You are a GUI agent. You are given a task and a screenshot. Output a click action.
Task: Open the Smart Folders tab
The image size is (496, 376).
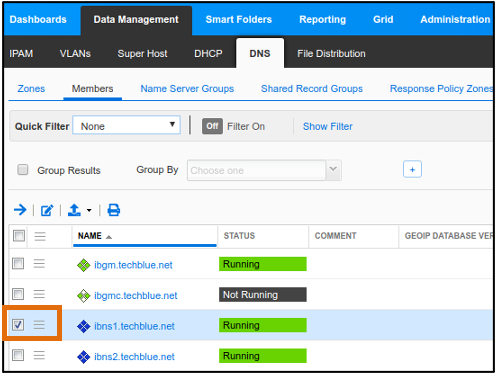[x=239, y=19]
